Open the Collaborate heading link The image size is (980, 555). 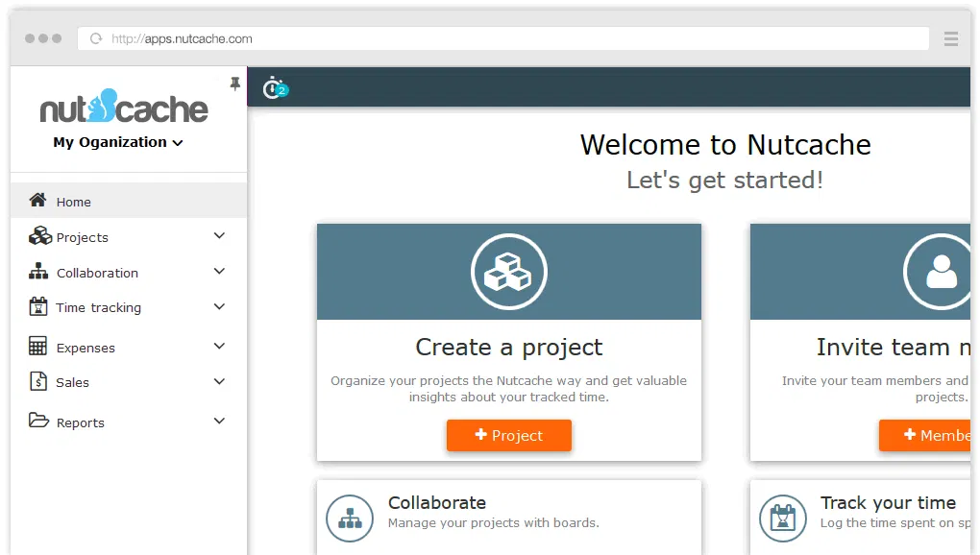(437, 502)
